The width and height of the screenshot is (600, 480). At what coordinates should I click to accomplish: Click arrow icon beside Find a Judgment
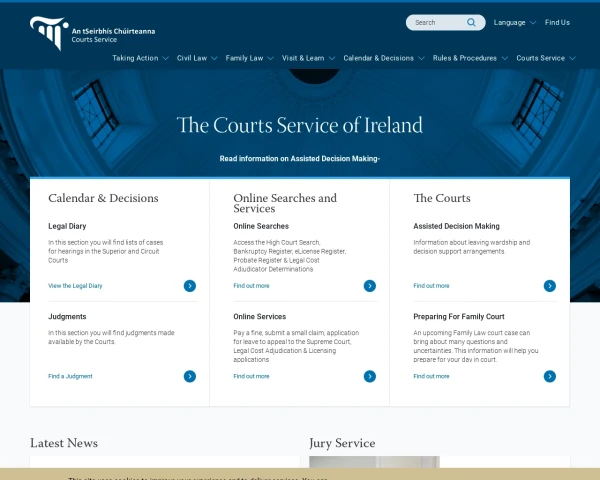pyautogui.click(x=190, y=376)
